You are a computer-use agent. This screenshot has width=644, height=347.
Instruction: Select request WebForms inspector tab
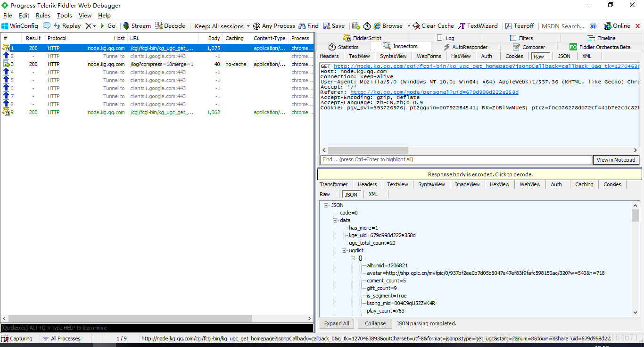tap(429, 56)
